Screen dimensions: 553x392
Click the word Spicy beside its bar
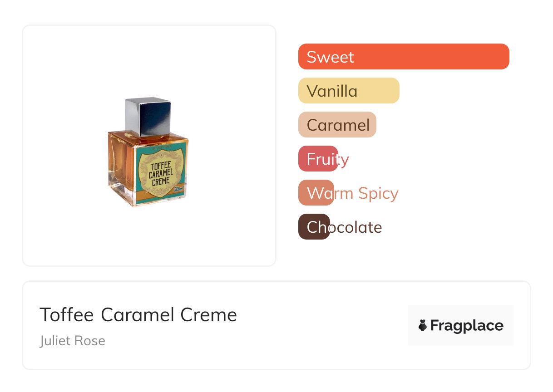[378, 193]
